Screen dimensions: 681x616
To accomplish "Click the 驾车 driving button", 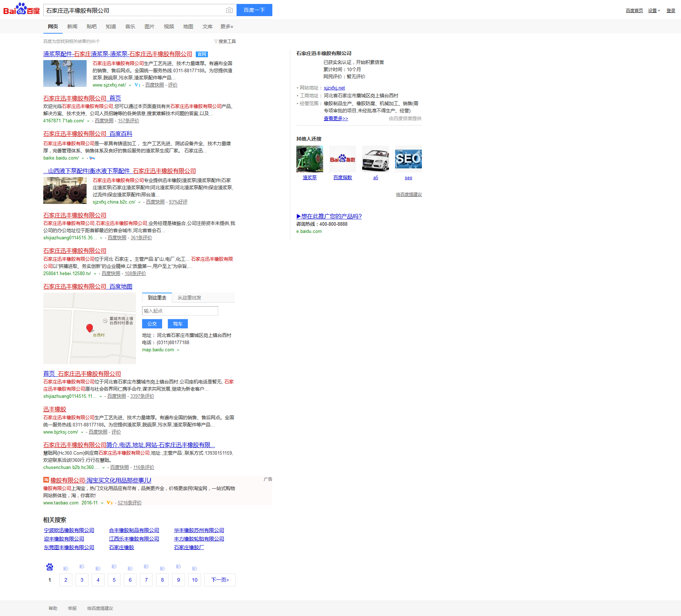I will 178,324.
